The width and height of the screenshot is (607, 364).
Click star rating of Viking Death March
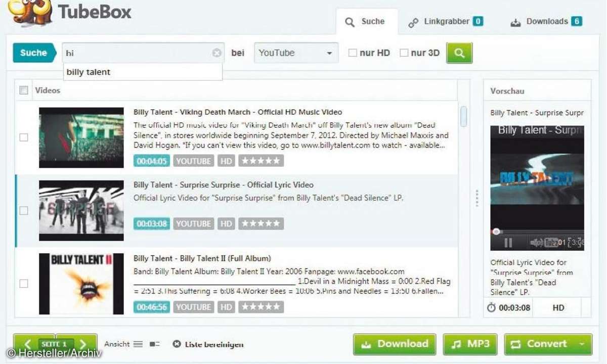pyautogui.click(x=261, y=161)
